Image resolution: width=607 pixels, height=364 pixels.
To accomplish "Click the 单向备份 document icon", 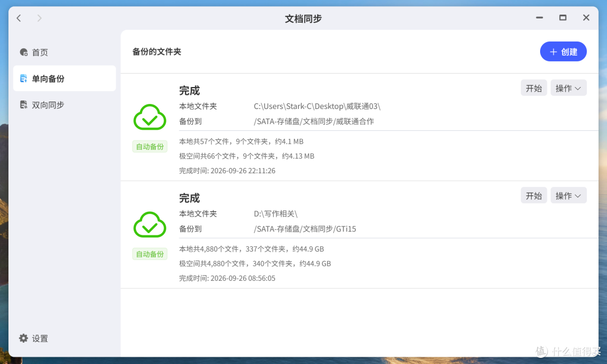I will 24,79.
